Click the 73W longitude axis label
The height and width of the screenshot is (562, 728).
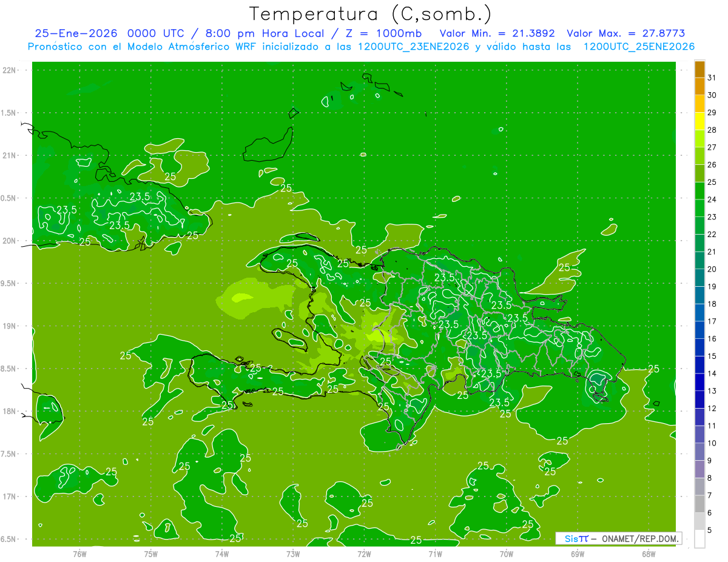(x=293, y=554)
